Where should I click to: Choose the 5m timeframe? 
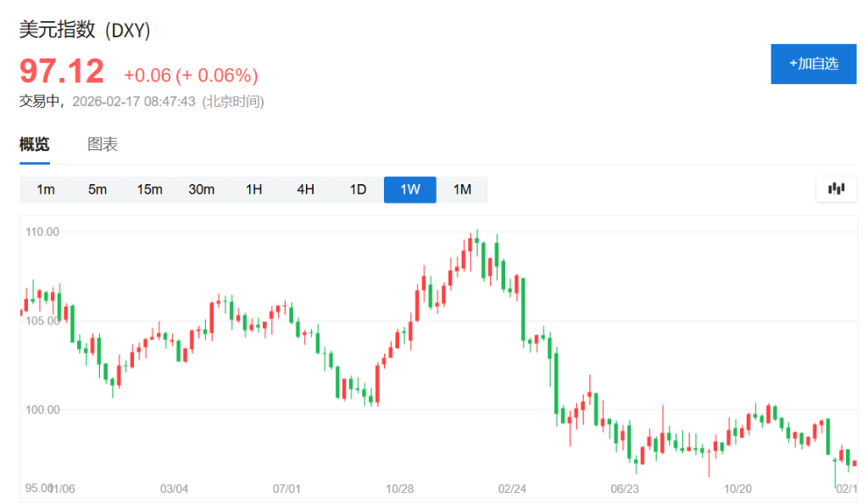pos(97,189)
